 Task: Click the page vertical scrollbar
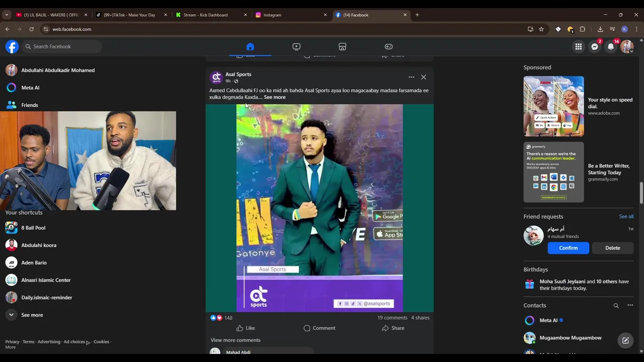641,194
